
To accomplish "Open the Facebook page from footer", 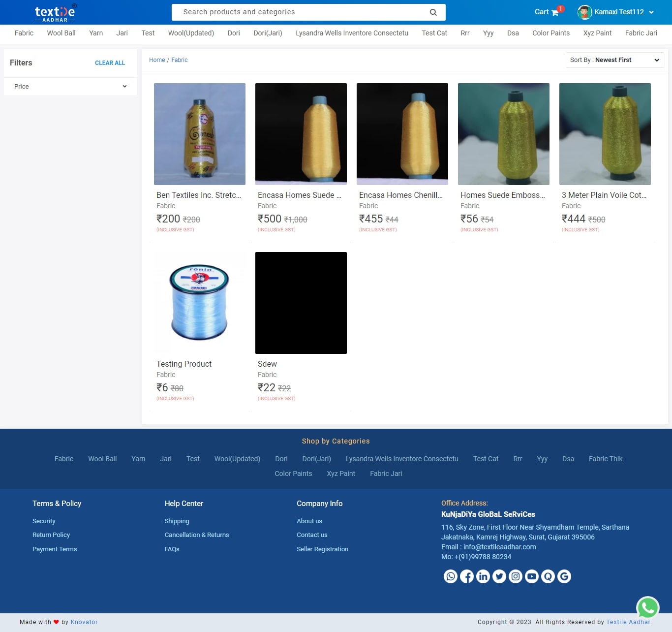I will click(467, 576).
